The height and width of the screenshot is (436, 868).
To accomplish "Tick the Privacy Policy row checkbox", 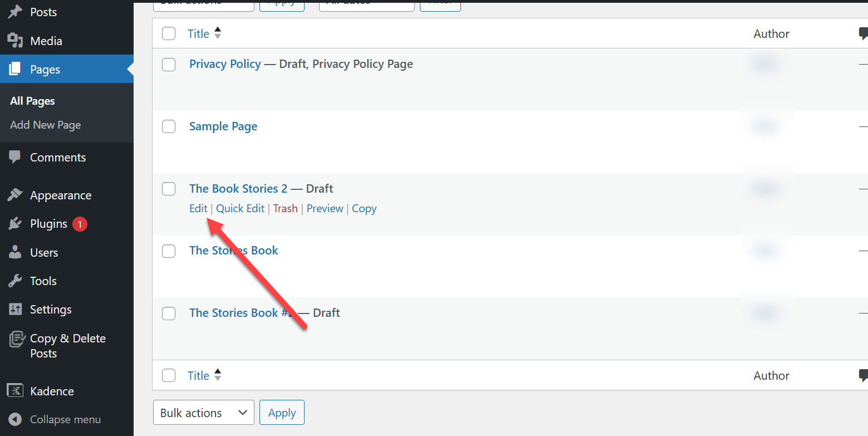I will (169, 64).
